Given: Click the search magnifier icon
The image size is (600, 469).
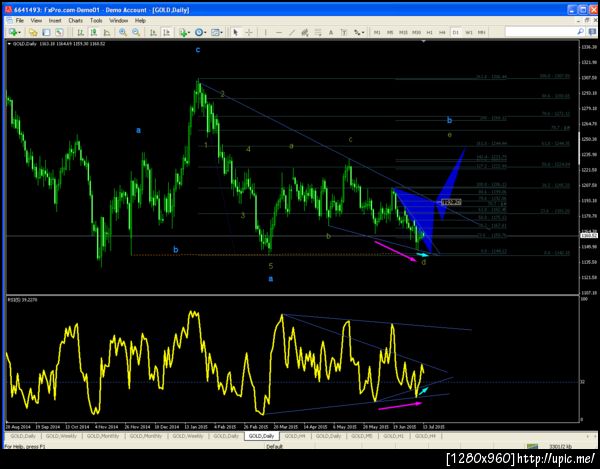Looking at the screenshot, I should [580, 32].
